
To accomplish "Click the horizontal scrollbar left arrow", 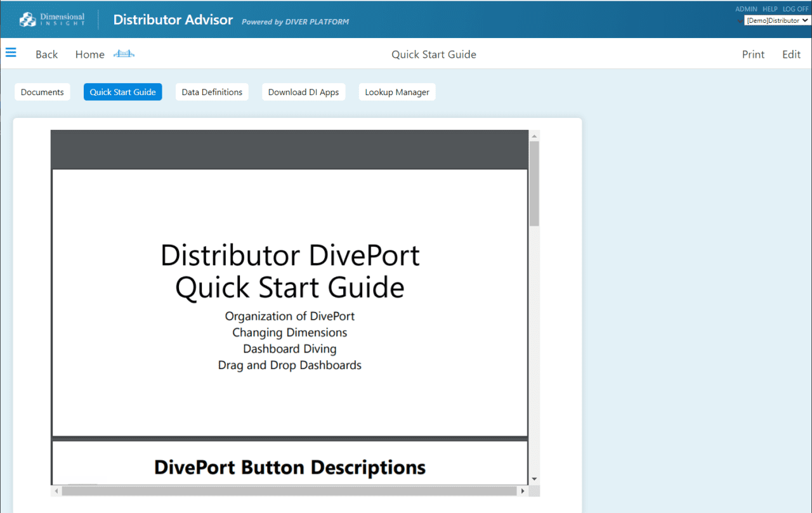I will pos(55,491).
